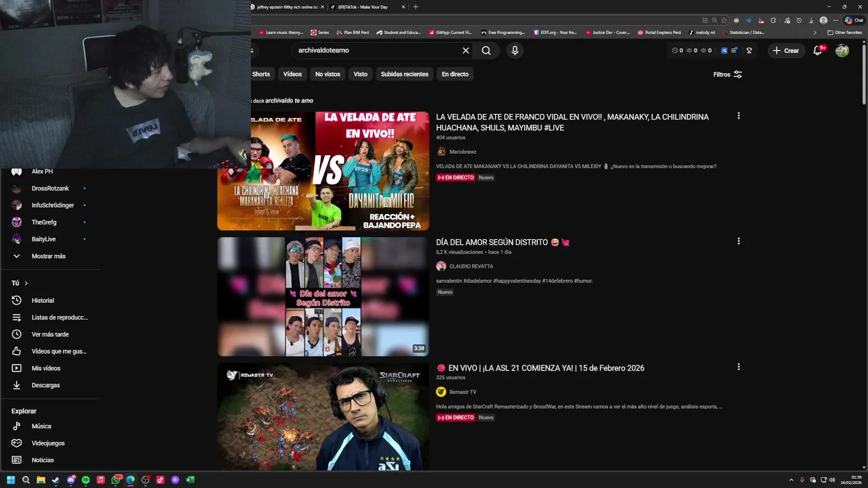Open the YouTube account avatar menu
Screen dimensions: 868x488
[x=842, y=50]
